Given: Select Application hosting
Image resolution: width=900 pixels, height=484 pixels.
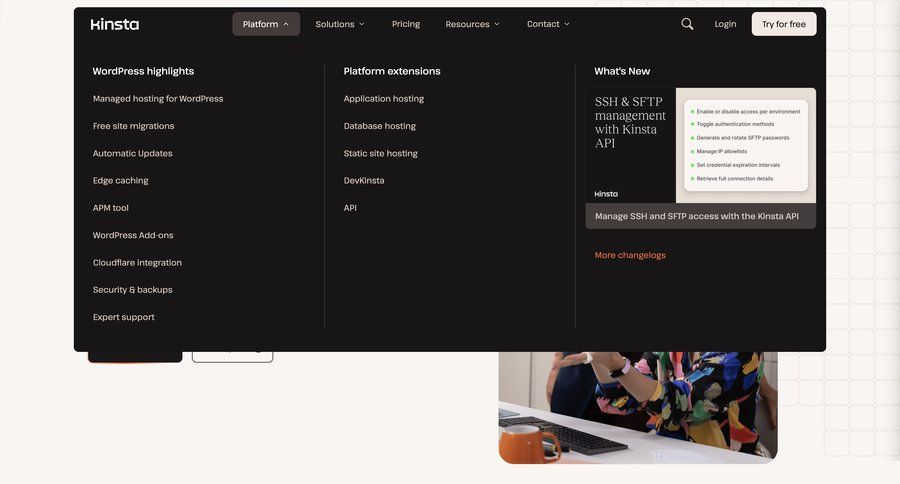Looking at the screenshot, I should coord(384,99).
